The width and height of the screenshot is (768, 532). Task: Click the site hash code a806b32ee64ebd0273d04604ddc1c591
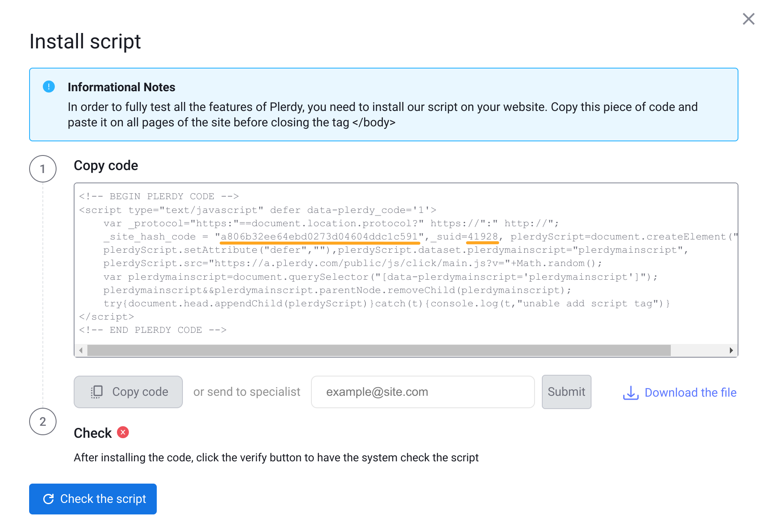click(319, 236)
